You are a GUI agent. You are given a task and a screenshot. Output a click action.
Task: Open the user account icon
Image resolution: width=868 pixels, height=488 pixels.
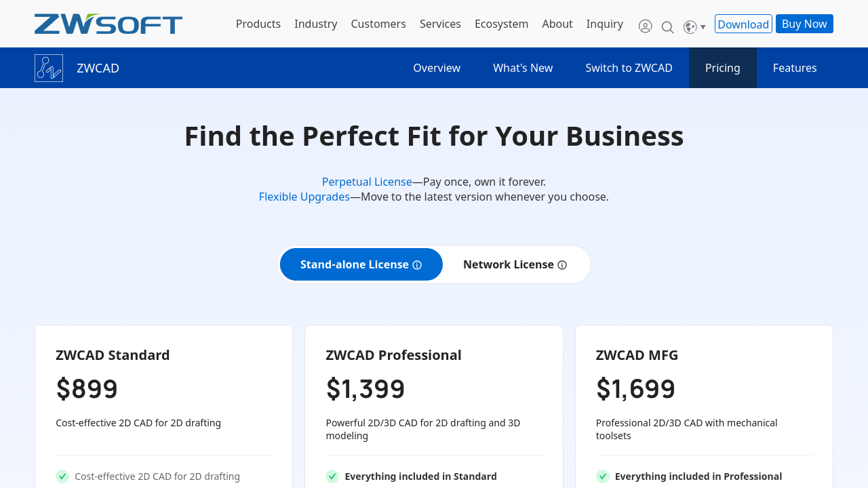click(645, 26)
